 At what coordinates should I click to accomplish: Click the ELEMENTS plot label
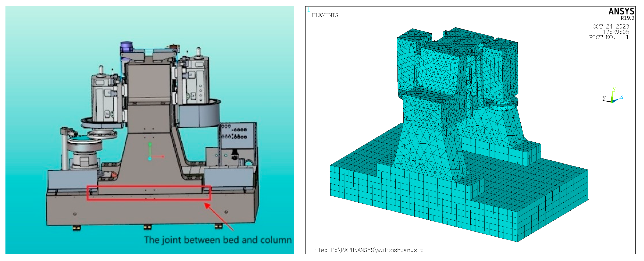pos(325,15)
